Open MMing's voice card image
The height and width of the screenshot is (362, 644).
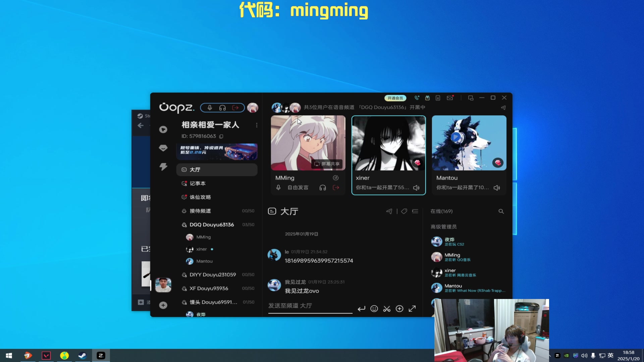(x=308, y=143)
